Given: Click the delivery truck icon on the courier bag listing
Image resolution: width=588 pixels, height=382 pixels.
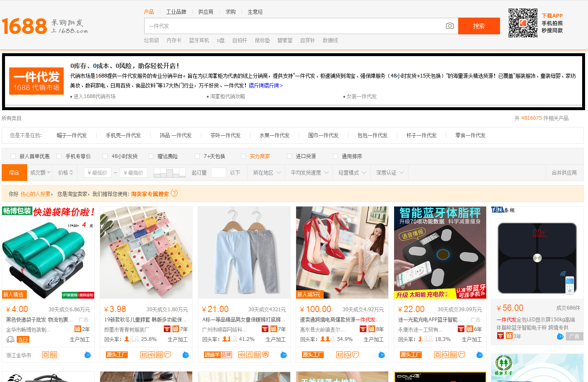Looking at the screenshot, I should [10, 340].
